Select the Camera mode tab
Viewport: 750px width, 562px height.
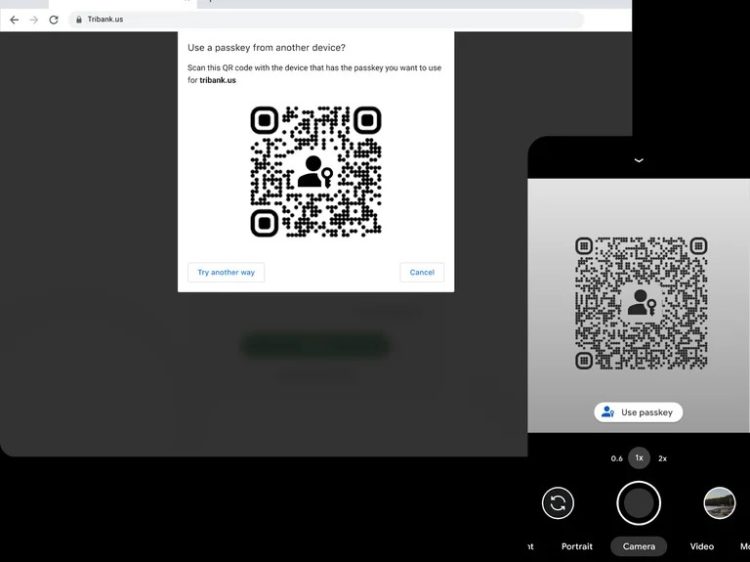click(639, 546)
